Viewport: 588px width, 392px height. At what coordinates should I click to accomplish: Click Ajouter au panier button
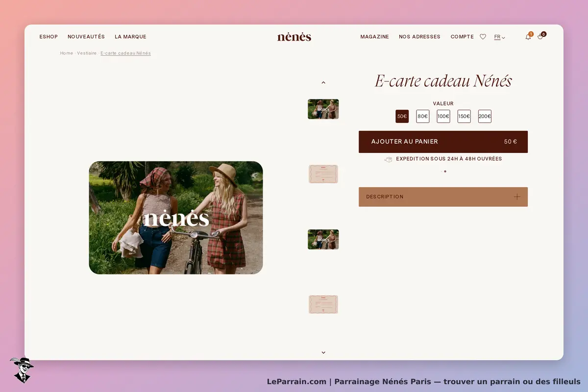[443, 142]
